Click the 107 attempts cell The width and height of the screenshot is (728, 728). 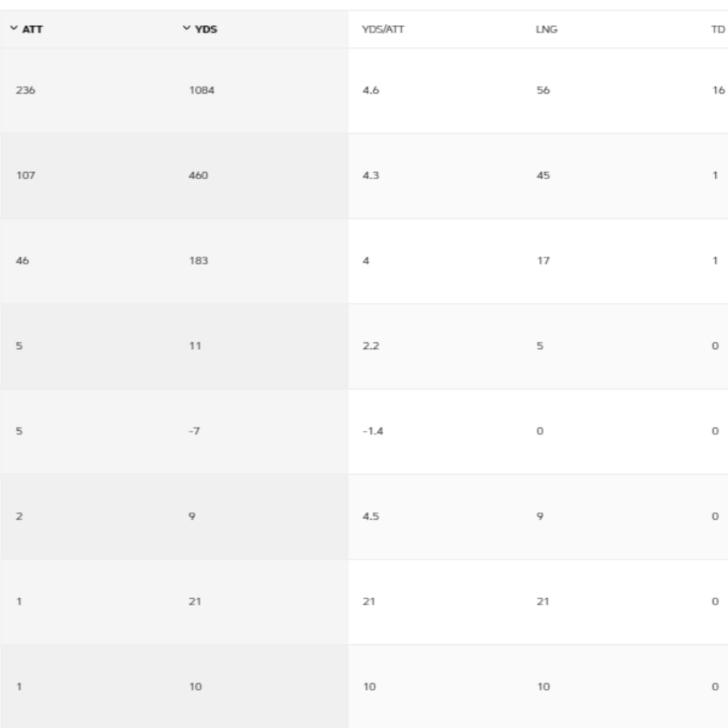pyautogui.click(x=26, y=176)
